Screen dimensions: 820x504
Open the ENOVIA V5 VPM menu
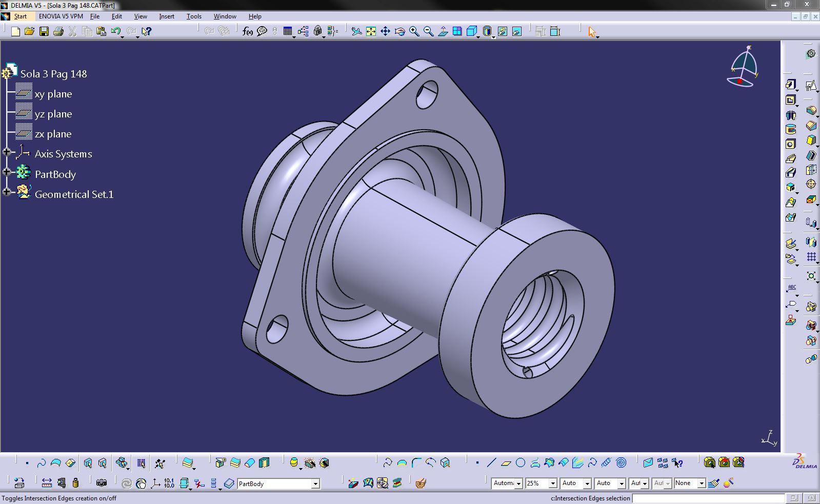pyautogui.click(x=61, y=16)
